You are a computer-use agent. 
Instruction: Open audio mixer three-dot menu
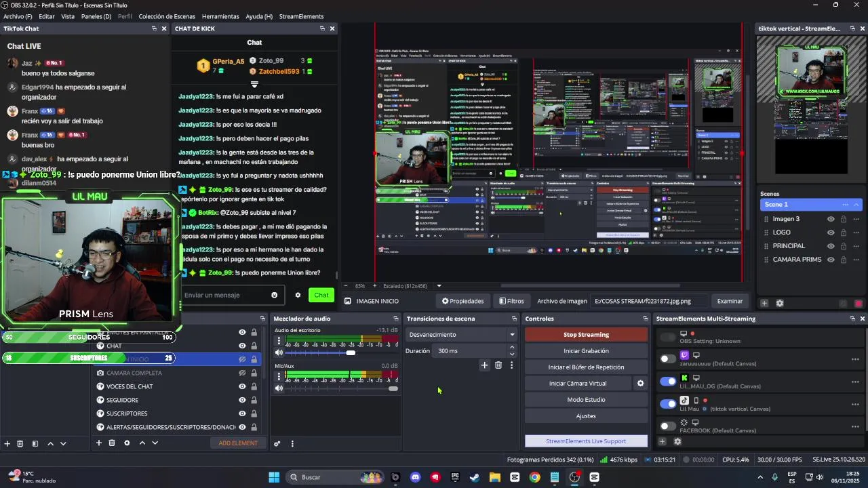coord(292,444)
